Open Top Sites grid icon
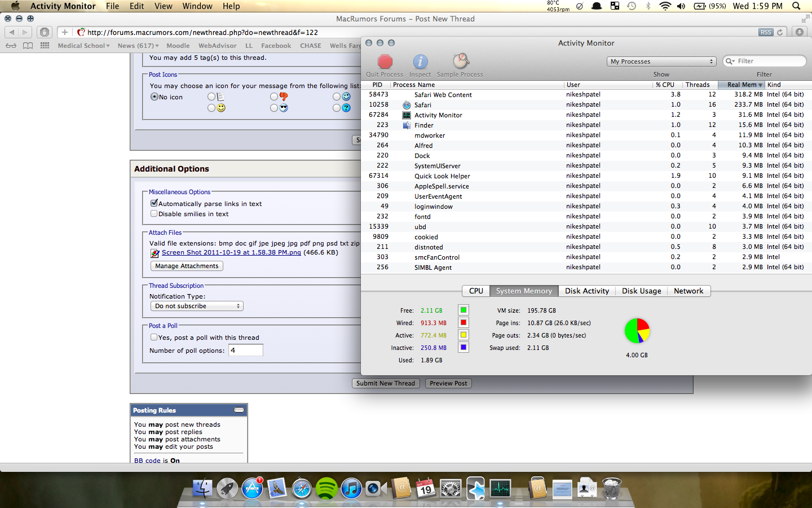This screenshot has height=508, width=812. point(45,46)
